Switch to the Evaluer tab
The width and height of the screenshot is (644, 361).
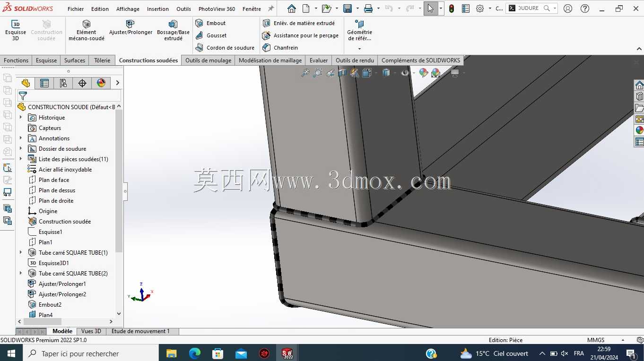319,60
